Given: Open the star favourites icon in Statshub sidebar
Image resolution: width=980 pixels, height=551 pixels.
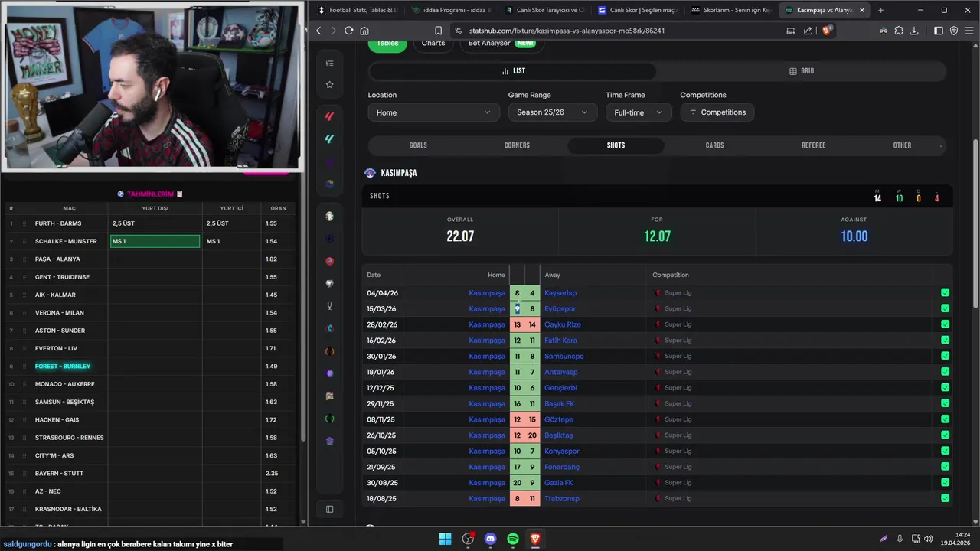Looking at the screenshot, I should (329, 84).
